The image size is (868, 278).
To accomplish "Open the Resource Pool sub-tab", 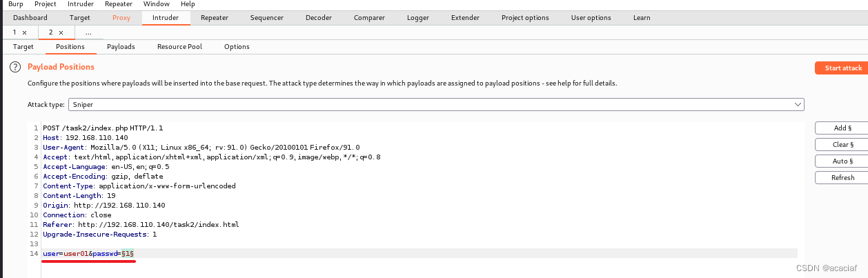I will pyautogui.click(x=179, y=47).
